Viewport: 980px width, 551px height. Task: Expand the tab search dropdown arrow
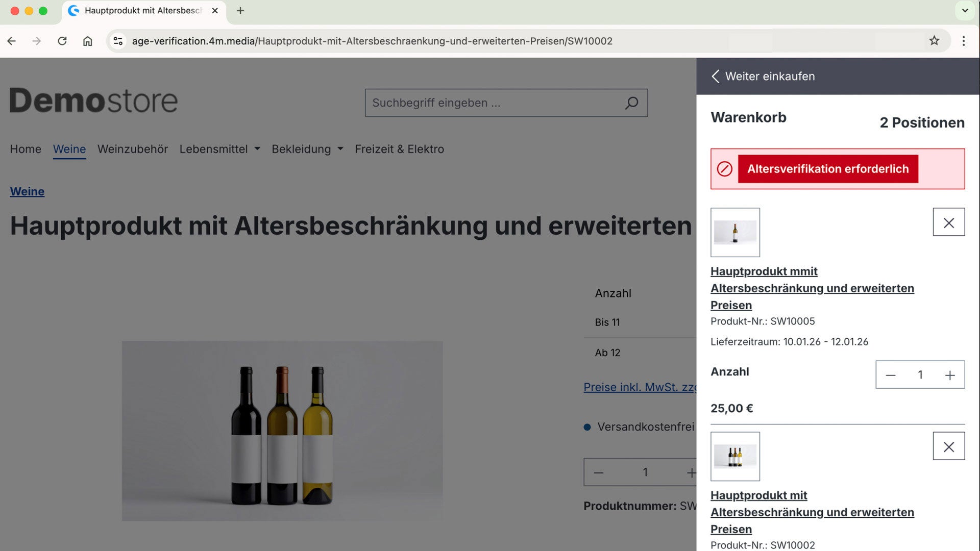965,11
